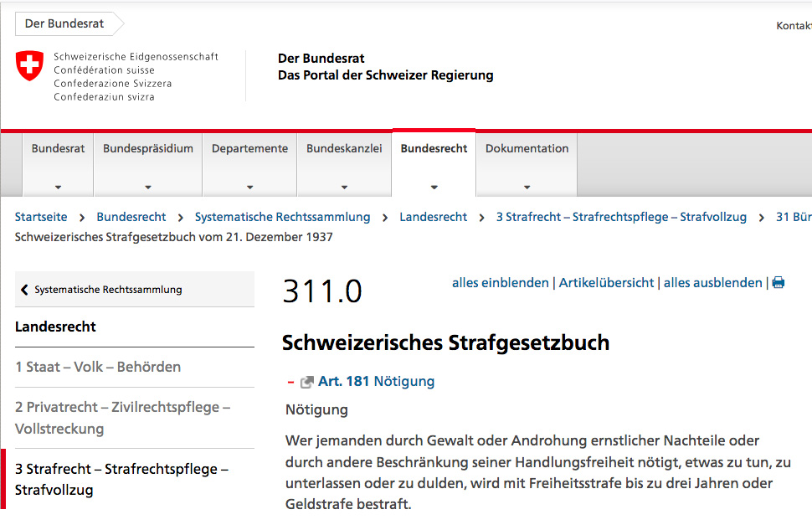Viewport: 812px width, 530px height.
Task: Click the printer icon
Action: point(779,283)
